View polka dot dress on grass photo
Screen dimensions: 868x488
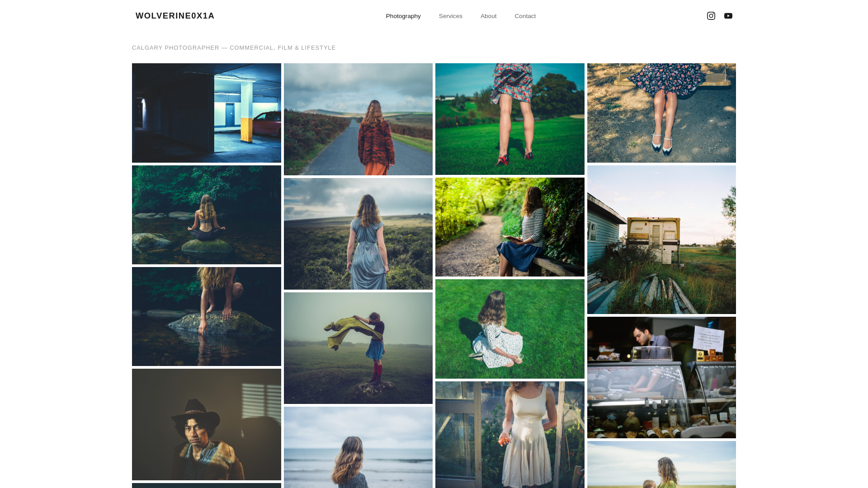point(510,329)
